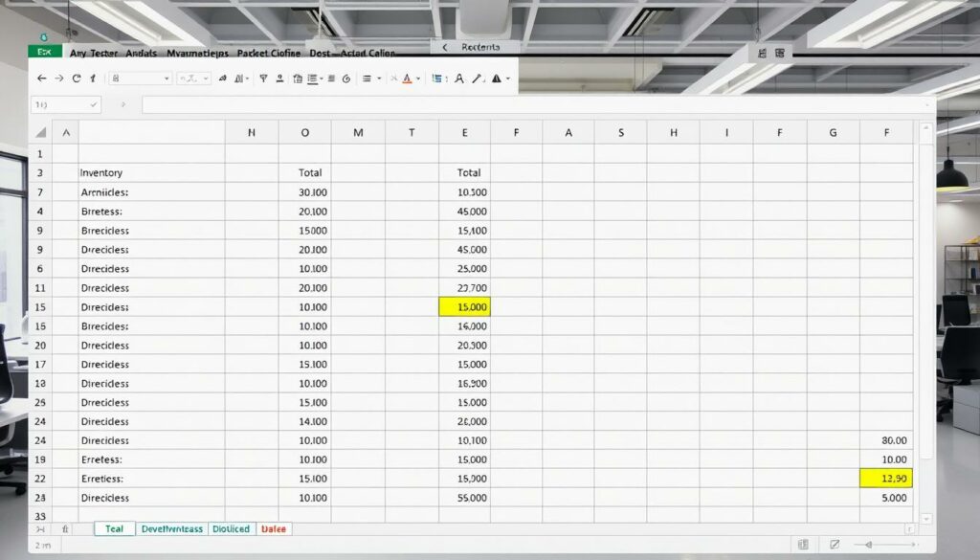This screenshot has width=980, height=560.
Task: Expand the alignment icon dropdown arrow
Action: pyautogui.click(x=322, y=78)
